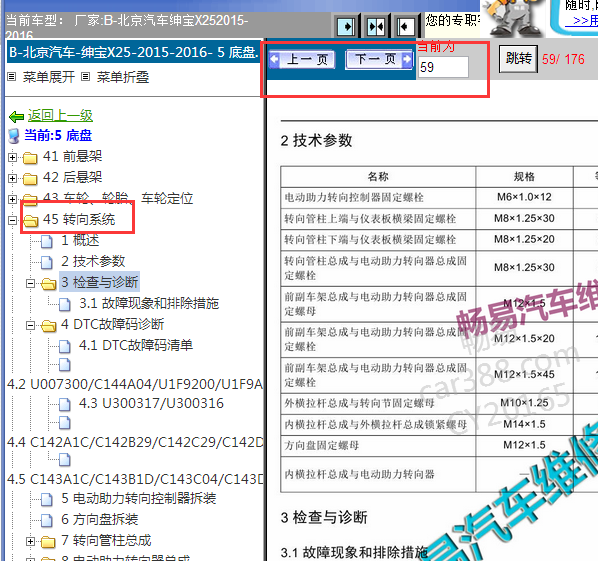The width and height of the screenshot is (598, 561).
Task: Click the B-北京汽车-绅宝X25 title bar
Action: point(133,52)
